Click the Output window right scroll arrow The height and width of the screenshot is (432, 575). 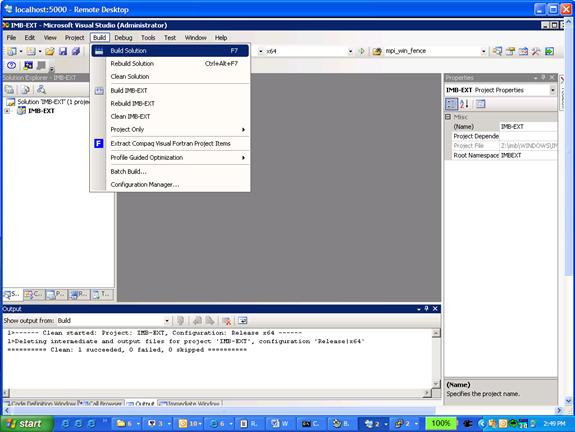tap(426, 393)
